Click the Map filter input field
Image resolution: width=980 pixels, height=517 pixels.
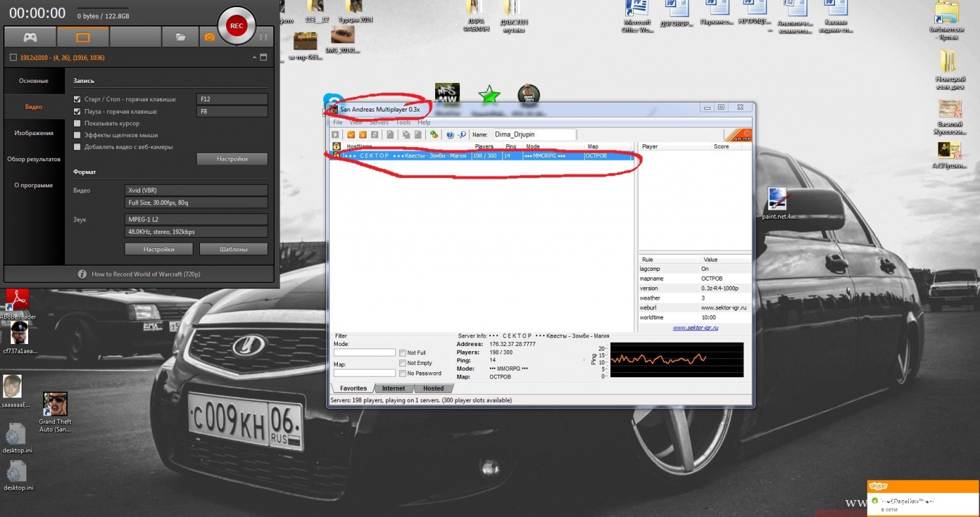(365, 373)
